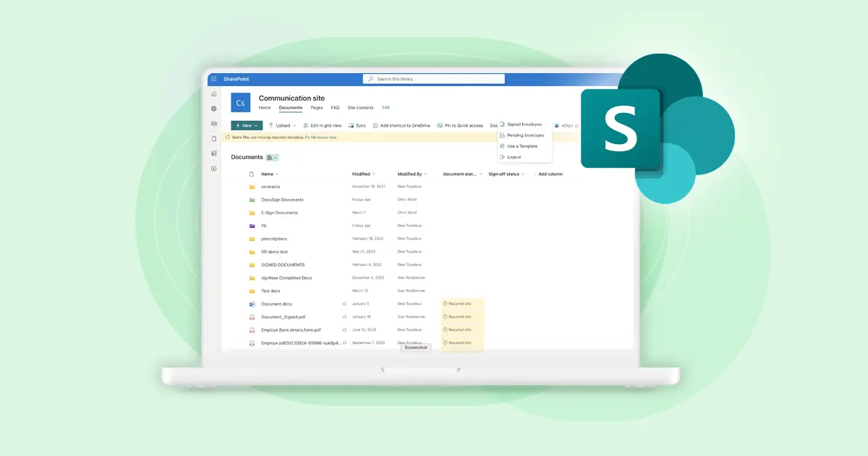Click the Cs site logo tile

click(x=240, y=103)
